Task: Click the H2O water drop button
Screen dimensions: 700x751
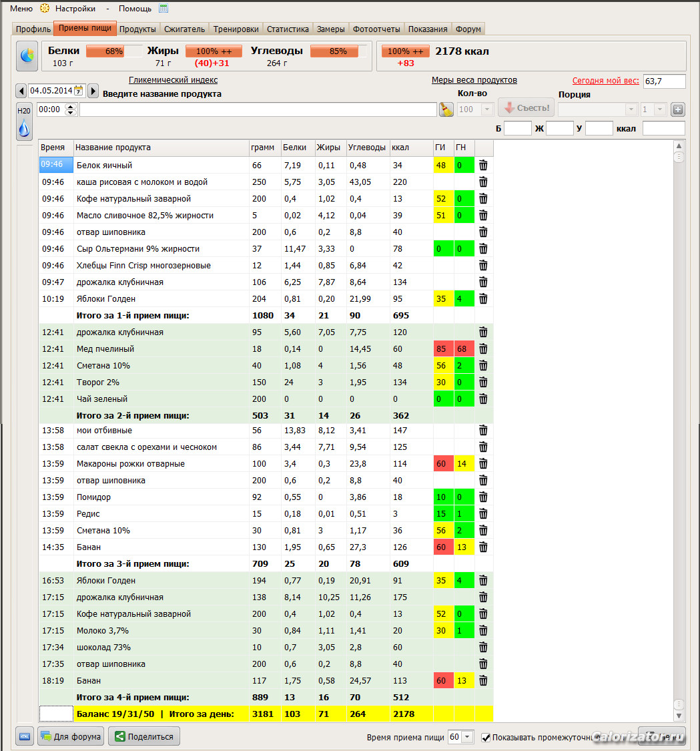Action: [x=24, y=121]
